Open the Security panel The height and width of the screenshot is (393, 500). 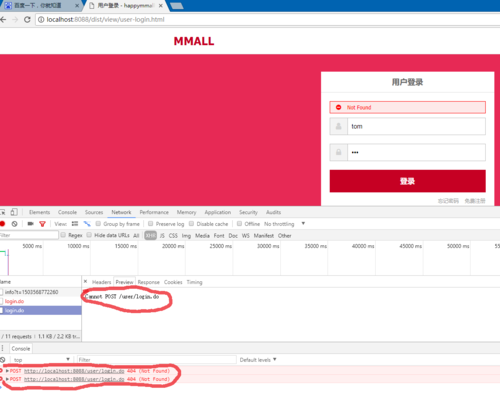coord(248,212)
